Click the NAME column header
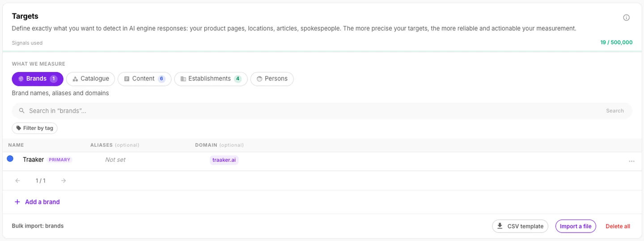 tap(16, 145)
